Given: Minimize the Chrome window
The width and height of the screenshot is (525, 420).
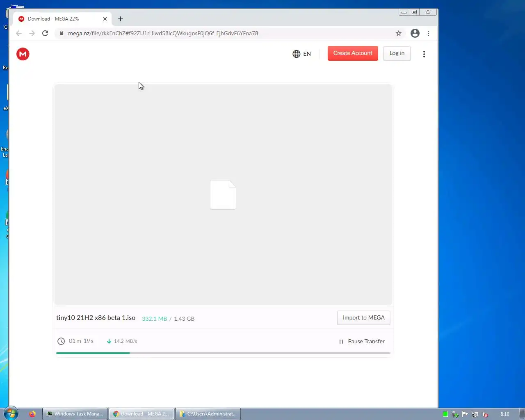Looking at the screenshot, I should click(404, 12).
